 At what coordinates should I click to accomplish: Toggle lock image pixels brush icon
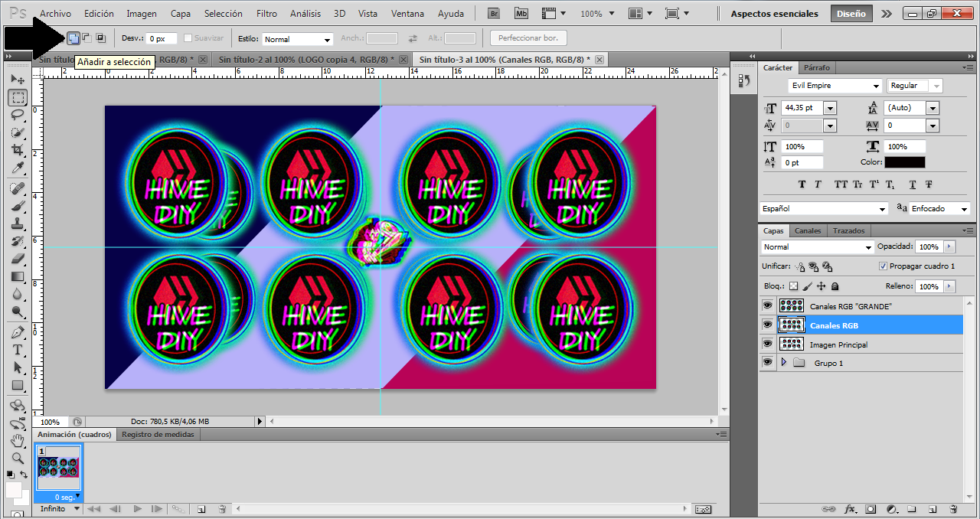[x=807, y=286]
